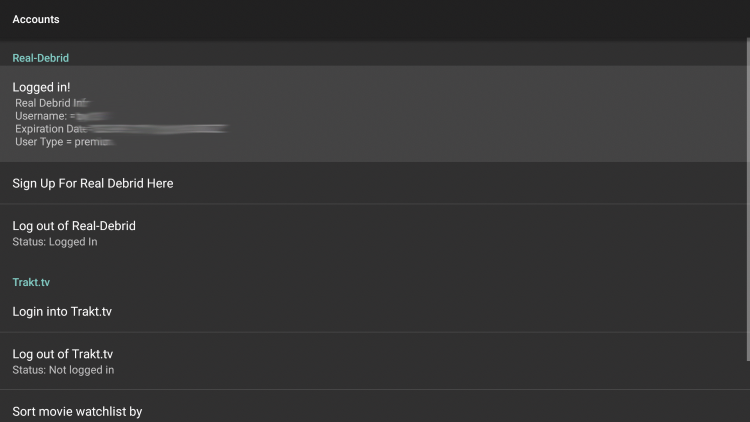This screenshot has height=422, width=750.
Task: Choose "Log out of Real-Debrid"
Action: click(373, 233)
